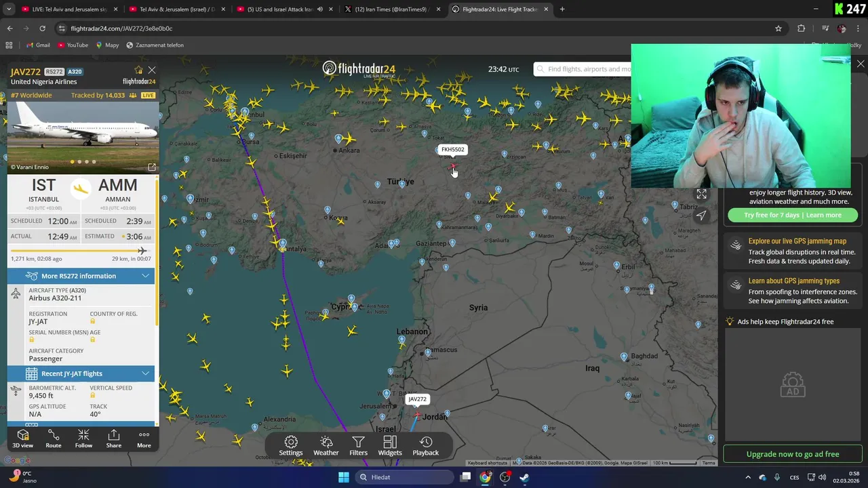
Task: Add JAV272 to bookmarks with star-lock icon
Action: point(138,70)
